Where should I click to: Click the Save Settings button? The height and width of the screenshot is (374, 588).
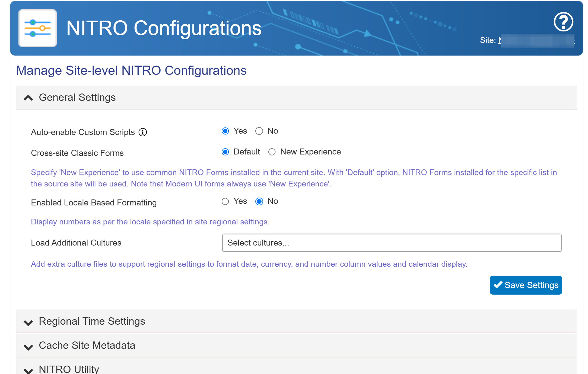526,285
